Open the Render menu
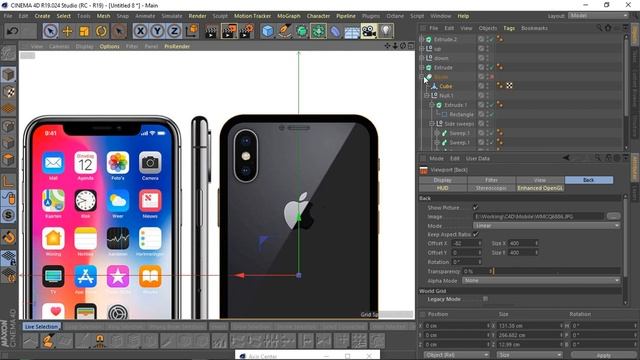 tap(197, 16)
